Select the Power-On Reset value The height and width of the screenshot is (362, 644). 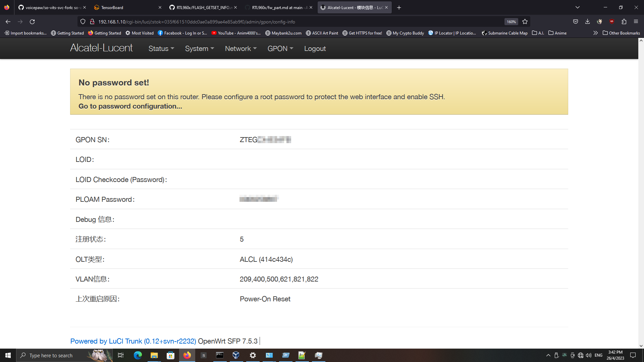265,299
